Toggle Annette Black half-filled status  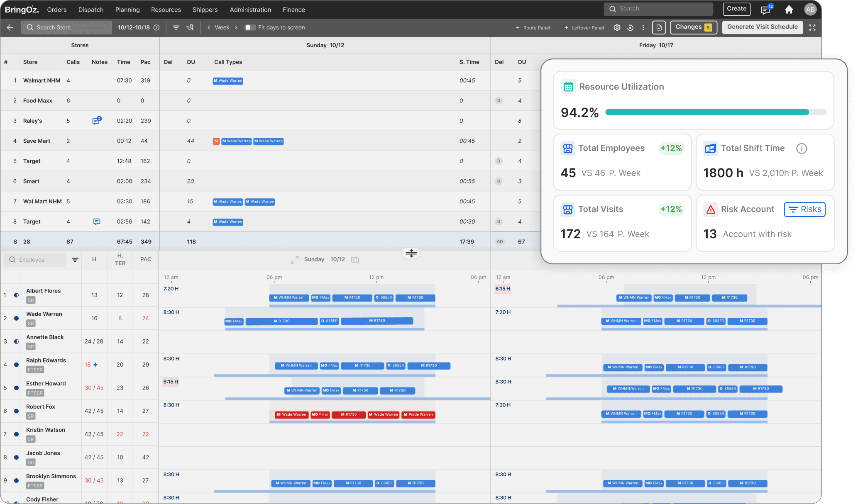pos(16,341)
